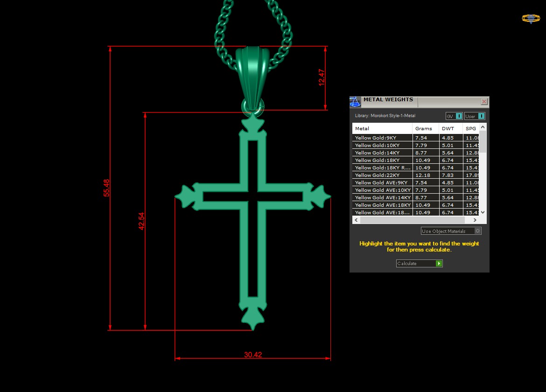The height and width of the screenshot is (392, 546).
Task: Select the Yellow Gold AVE:14KY row
Action: click(x=415, y=198)
